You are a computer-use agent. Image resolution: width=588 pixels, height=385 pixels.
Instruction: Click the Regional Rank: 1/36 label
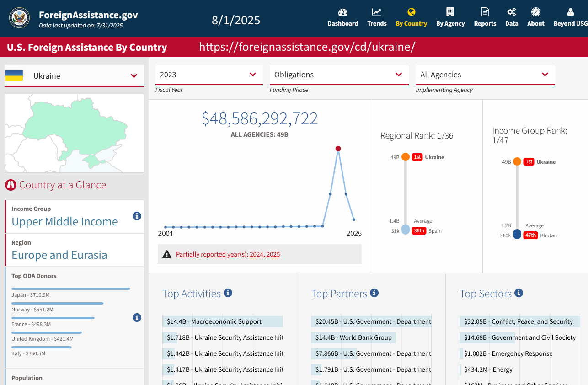coord(417,135)
